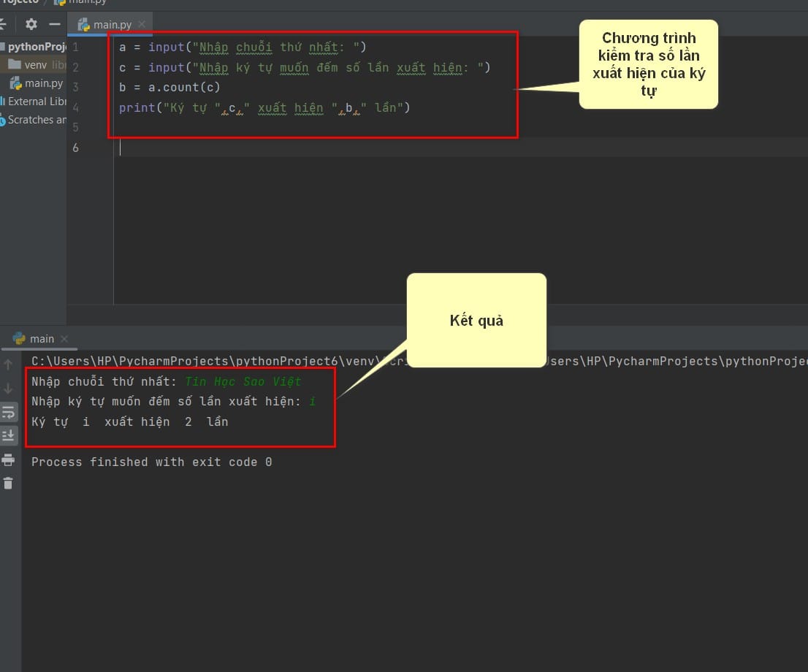808x672 pixels.
Task: Click the collapse-all icon in Project toolbar
Action: [x=3, y=24]
